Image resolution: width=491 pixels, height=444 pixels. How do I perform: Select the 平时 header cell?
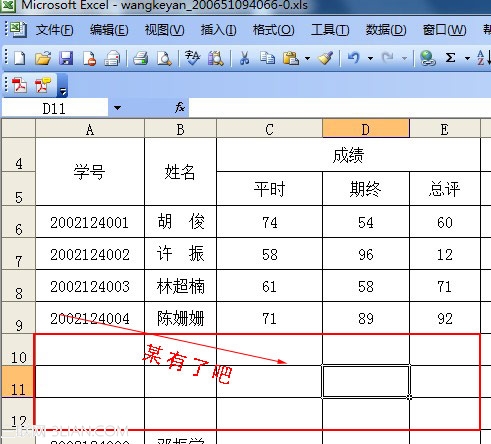[269, 189]
